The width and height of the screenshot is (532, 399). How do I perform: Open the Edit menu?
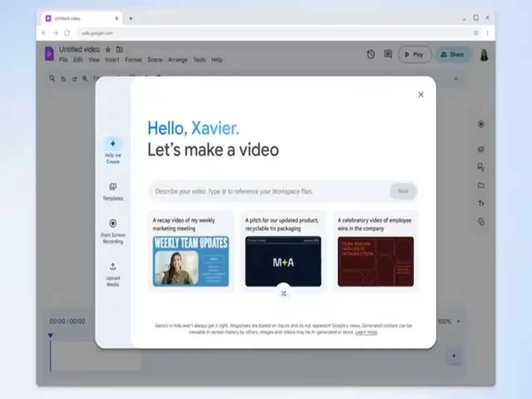pos(78,60)
